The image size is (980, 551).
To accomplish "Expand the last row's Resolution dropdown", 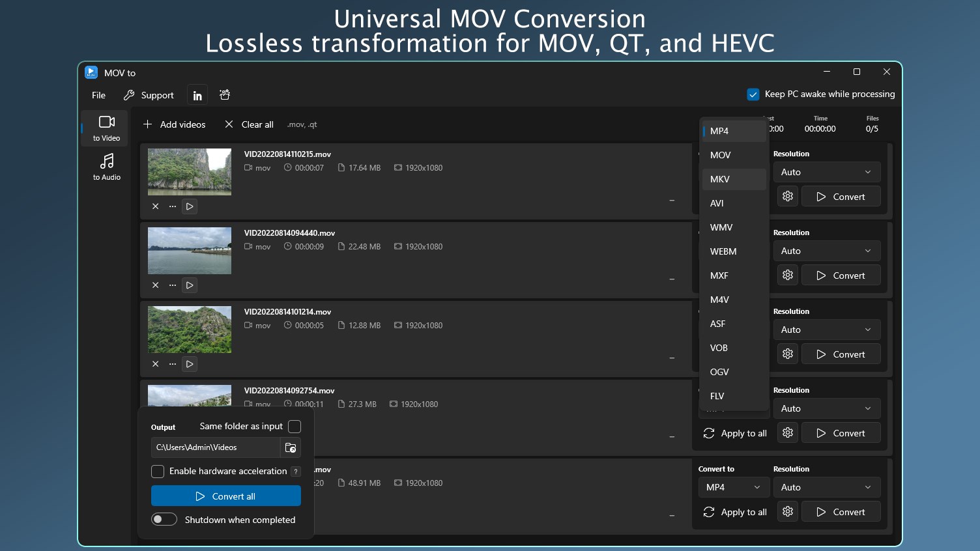I will [x=827, y=487].
